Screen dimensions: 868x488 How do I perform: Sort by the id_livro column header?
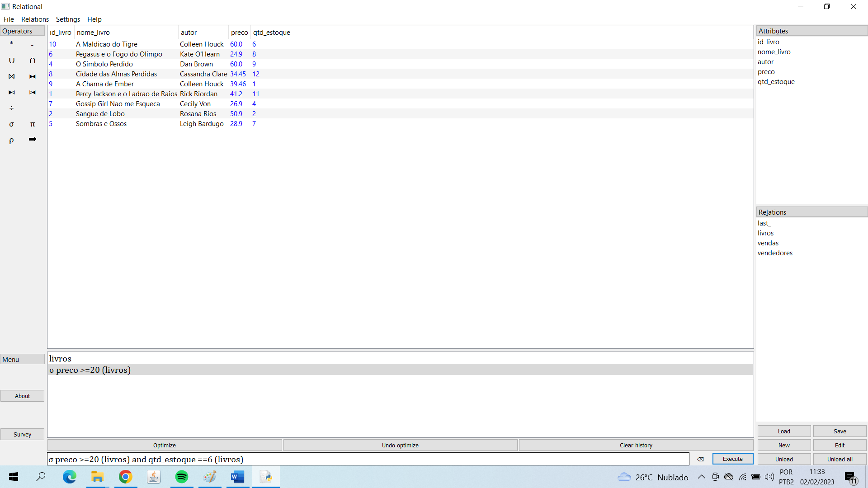61,33
